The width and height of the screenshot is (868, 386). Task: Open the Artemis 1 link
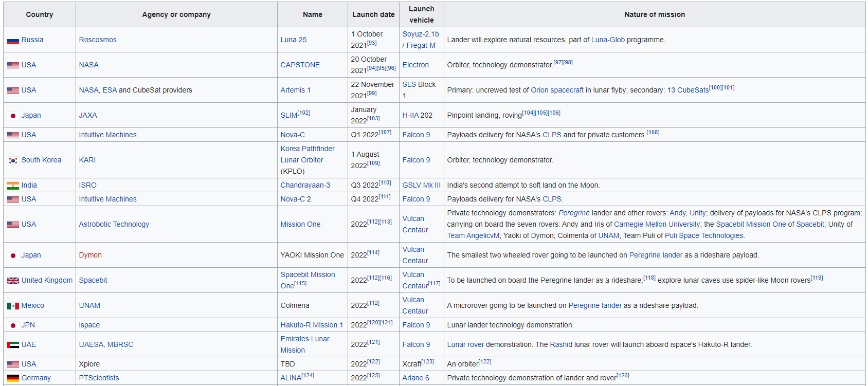(296, 90)
